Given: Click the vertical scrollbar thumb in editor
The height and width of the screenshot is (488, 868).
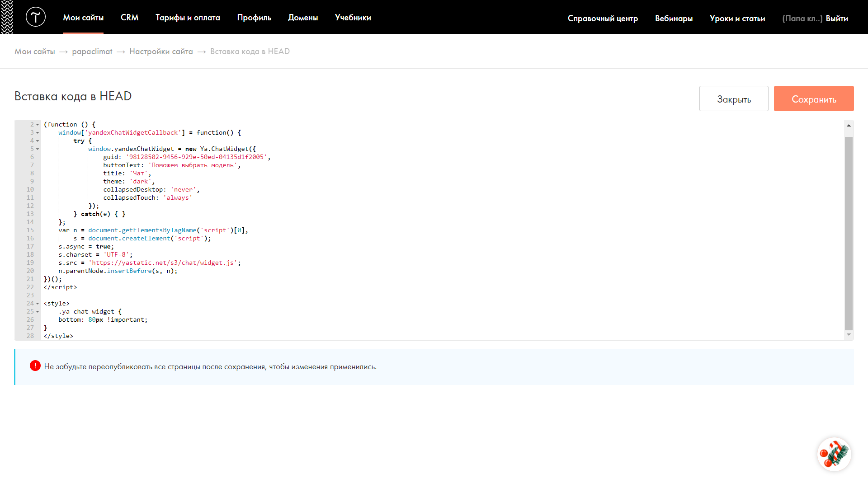Looking at the screenshot, I should pos(849,234).
